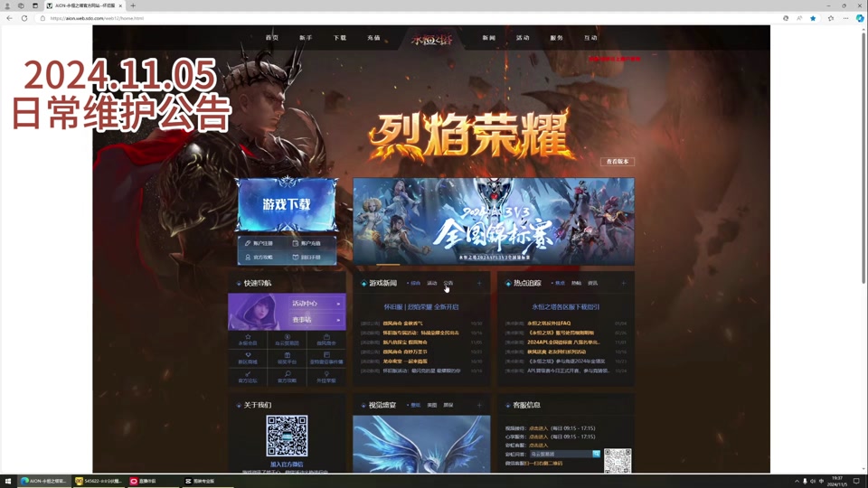Viewport: 868px width, 488px height.
Task: Select the 热帖 tab in 热点追踪
Action: [x=576, y=283]
